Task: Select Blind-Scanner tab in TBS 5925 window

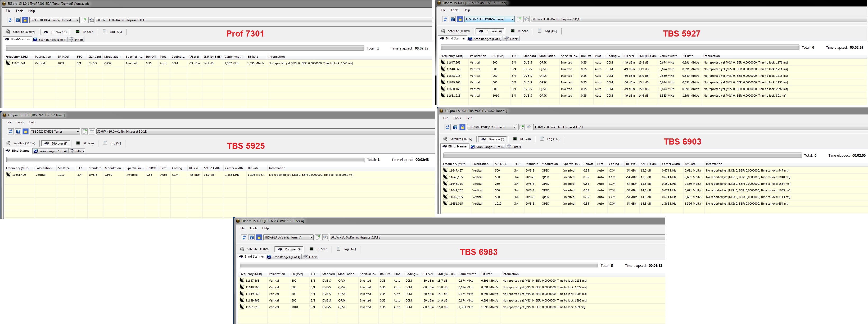Action: point(18,151)
